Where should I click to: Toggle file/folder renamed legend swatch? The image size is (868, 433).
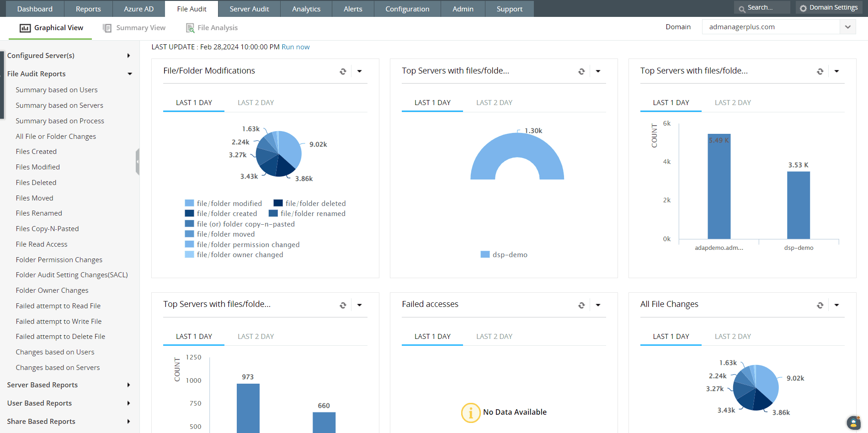(x=273, y=213)
